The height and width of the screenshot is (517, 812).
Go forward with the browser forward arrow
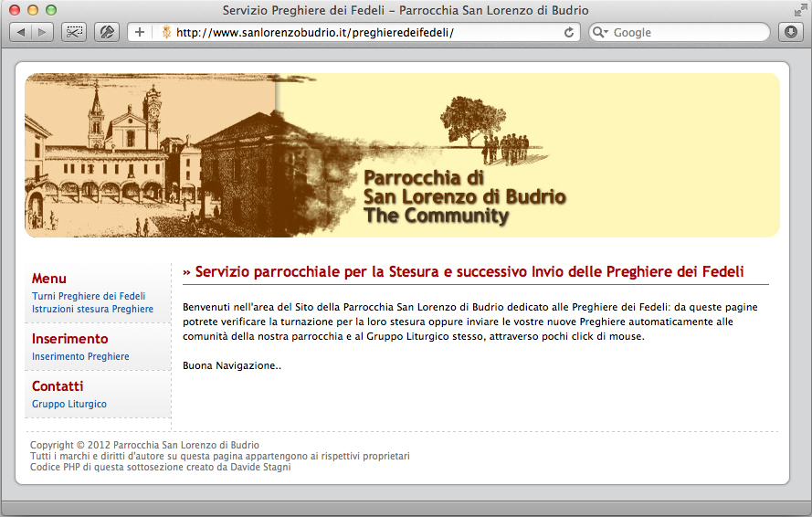point(42,32)
